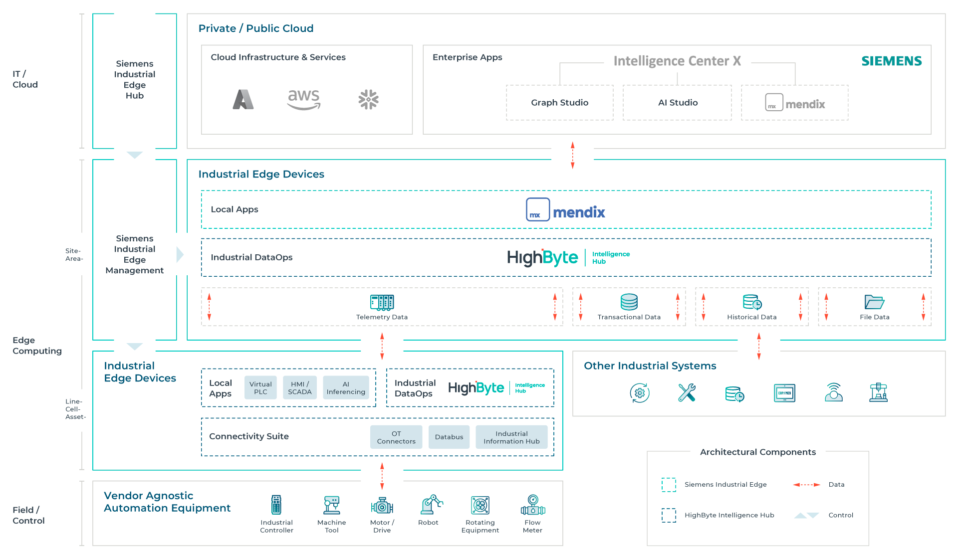Click the Transactional Data database icon
958x560 pixels.
[x=629, y=302]
